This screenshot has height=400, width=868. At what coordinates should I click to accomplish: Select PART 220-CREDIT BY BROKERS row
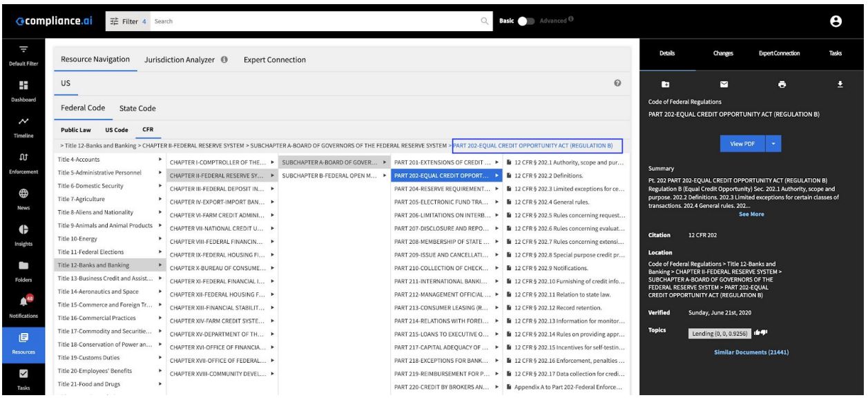447,387
